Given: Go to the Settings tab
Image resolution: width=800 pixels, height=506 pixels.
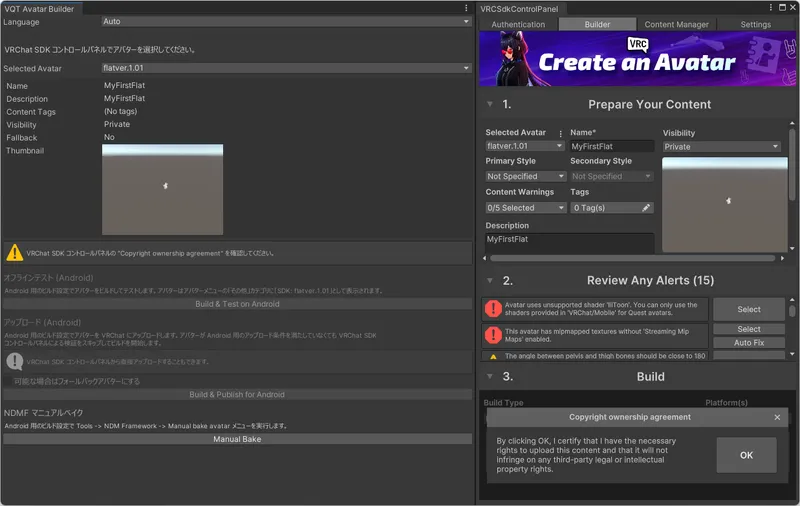Looking at the screenshot, I should 756,24.
